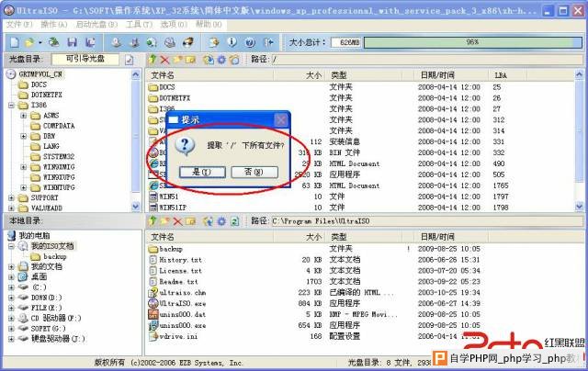Click the Open file folder icon

point(28,42)
